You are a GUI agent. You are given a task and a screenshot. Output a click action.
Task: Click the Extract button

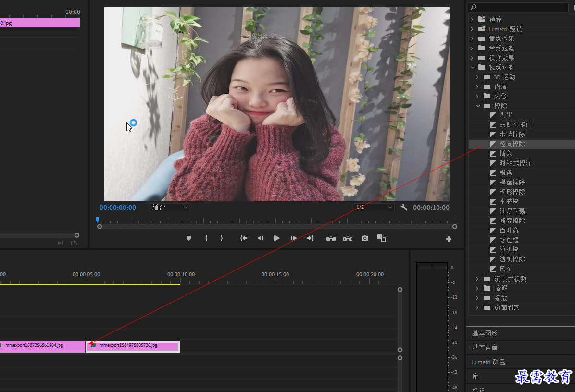click(348, 238)
